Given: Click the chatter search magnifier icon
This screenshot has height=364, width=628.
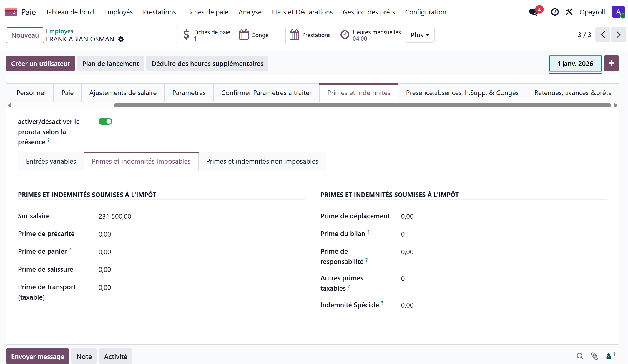Looking at the screenshot, I should pos(580,356).
